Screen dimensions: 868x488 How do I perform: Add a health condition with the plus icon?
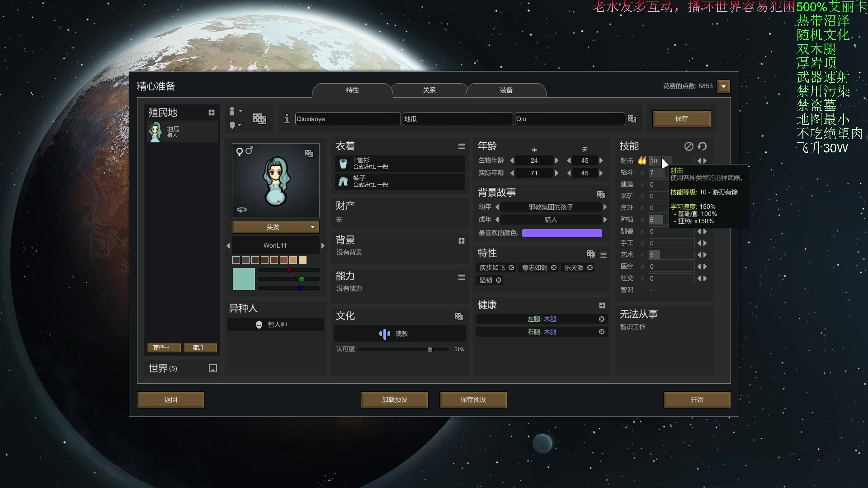click(602, 305)
